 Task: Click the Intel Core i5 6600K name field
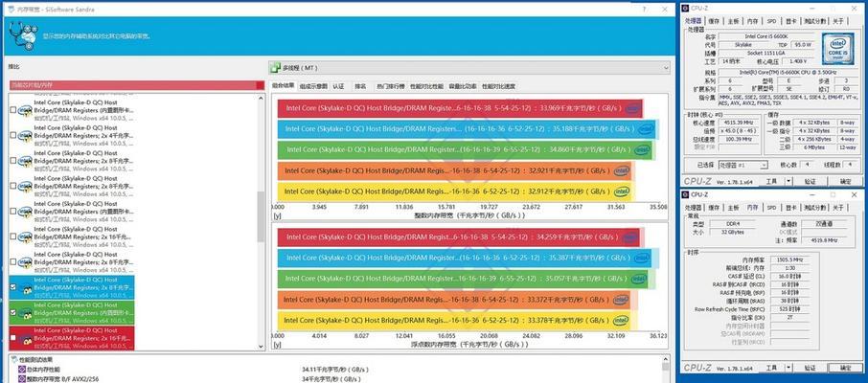pyautogui.click(x=768, y=36)
